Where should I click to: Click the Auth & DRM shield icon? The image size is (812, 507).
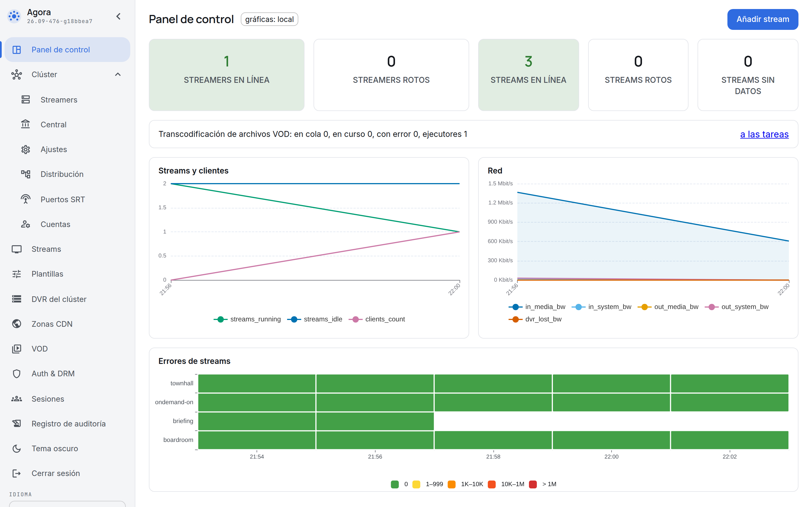click(16, 373)
